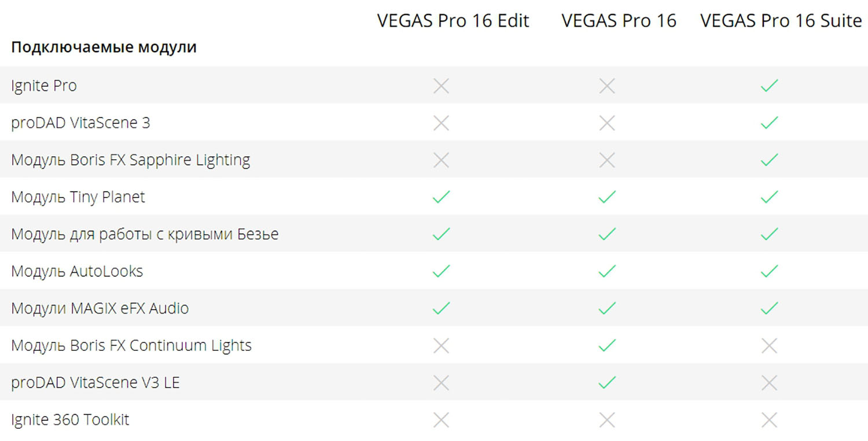Click the Tiny Planet checkmark under VEGAS Pro 16 Edit
This screenshot has width=868, height=441.
tap(441, 197)
